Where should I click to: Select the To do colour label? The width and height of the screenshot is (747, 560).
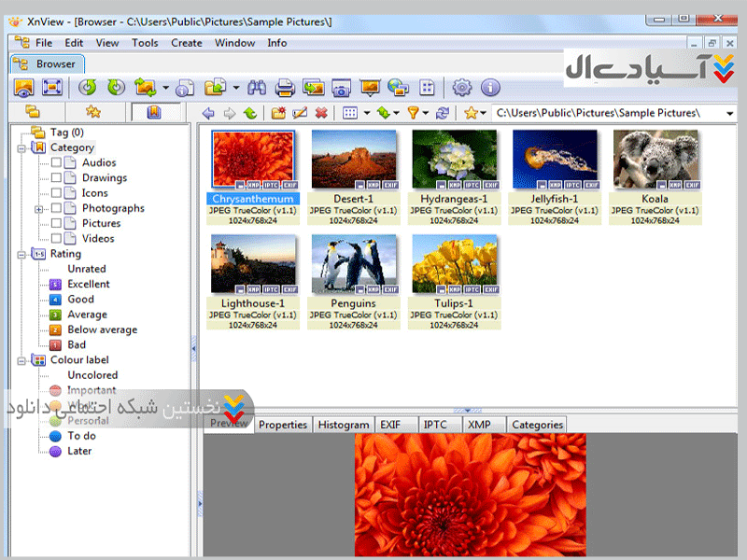[x=81, y=436]
